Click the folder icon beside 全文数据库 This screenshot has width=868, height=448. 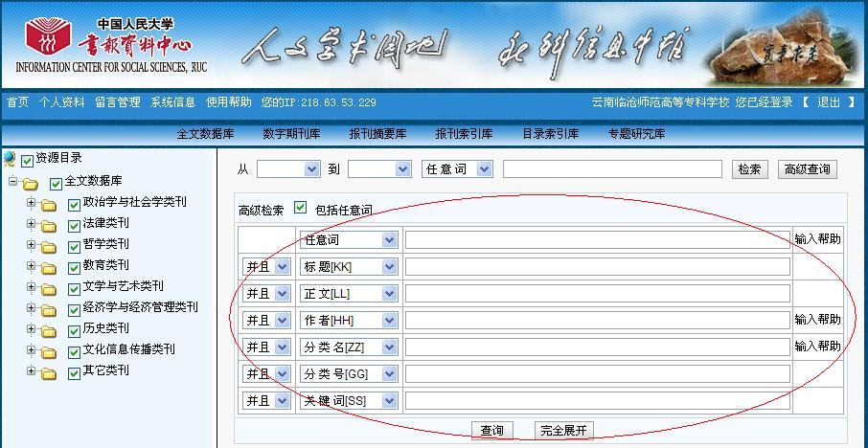[31, 183]
